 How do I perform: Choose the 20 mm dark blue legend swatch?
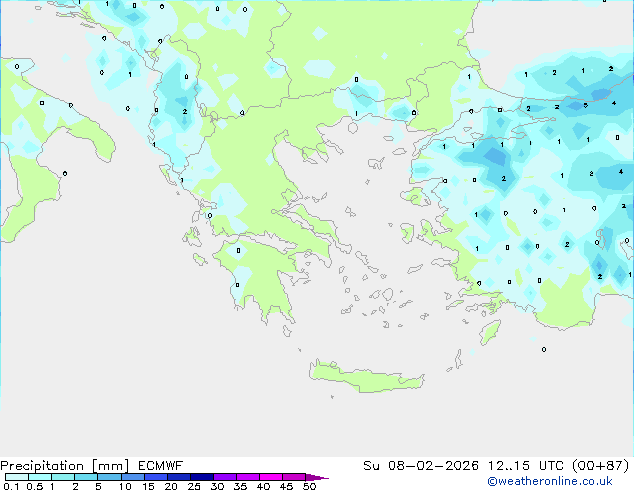point(179,477)
